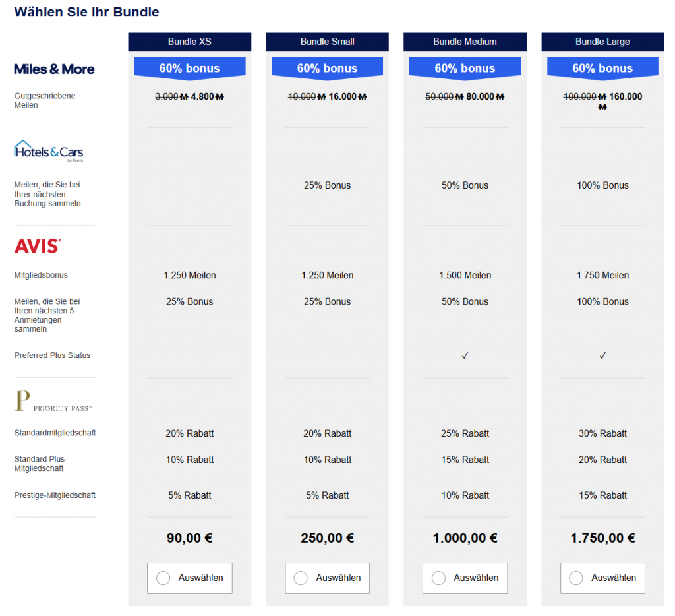Viewport: 675px width, 616px height.
Task: Click Preferred Plus checkmark in Bundle Large
Action: tap(602, 355)
